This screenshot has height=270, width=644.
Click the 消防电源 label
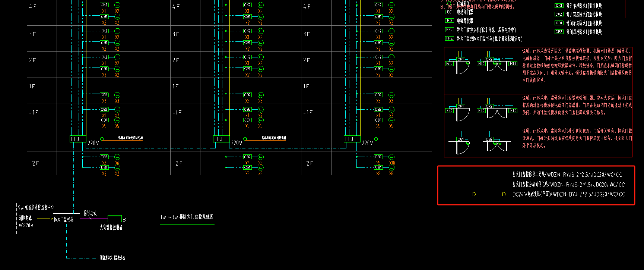pyautogui.click(x=25, y=218)
